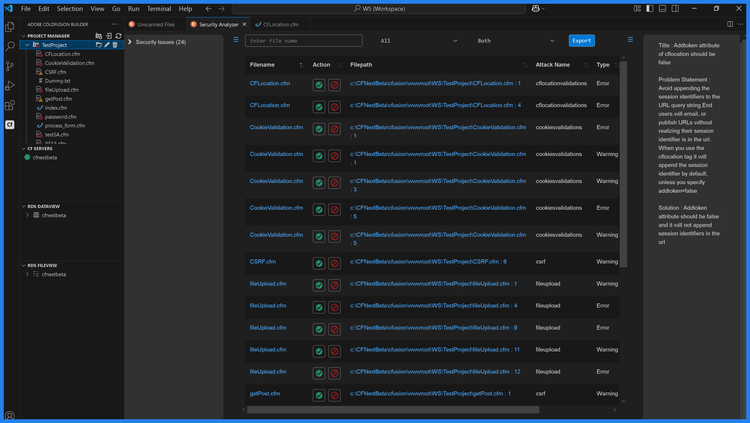Open the 'Both' type dropdown
This screenshot has width=750, height=423.
pos(515,41)
